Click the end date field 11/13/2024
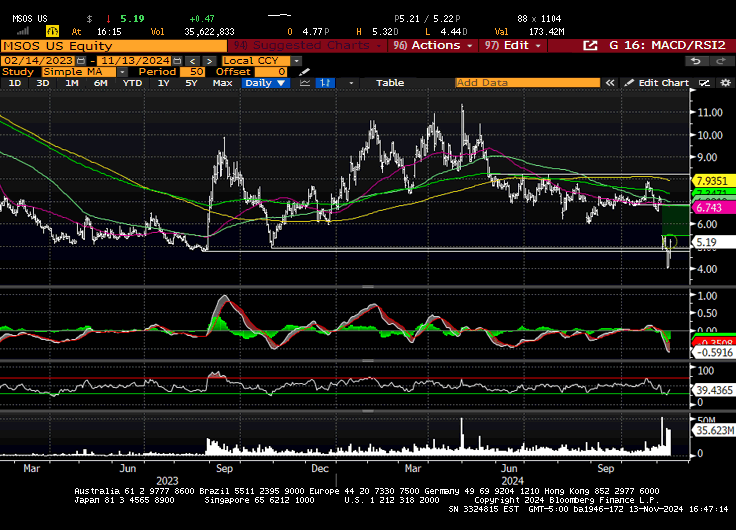Screen dimensions: 736x530 (135, 61)
